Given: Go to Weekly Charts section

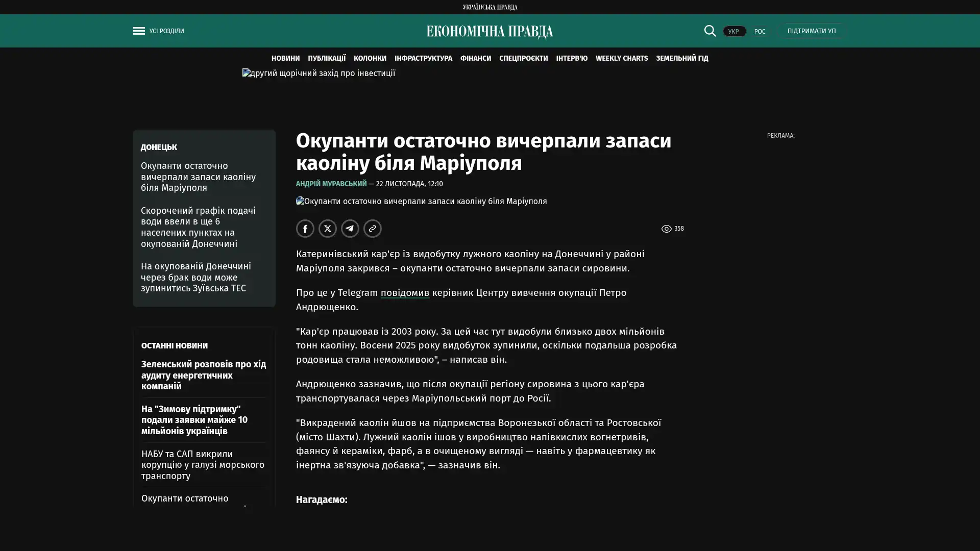Looking at the screenshot, I should tap(621, 59).
